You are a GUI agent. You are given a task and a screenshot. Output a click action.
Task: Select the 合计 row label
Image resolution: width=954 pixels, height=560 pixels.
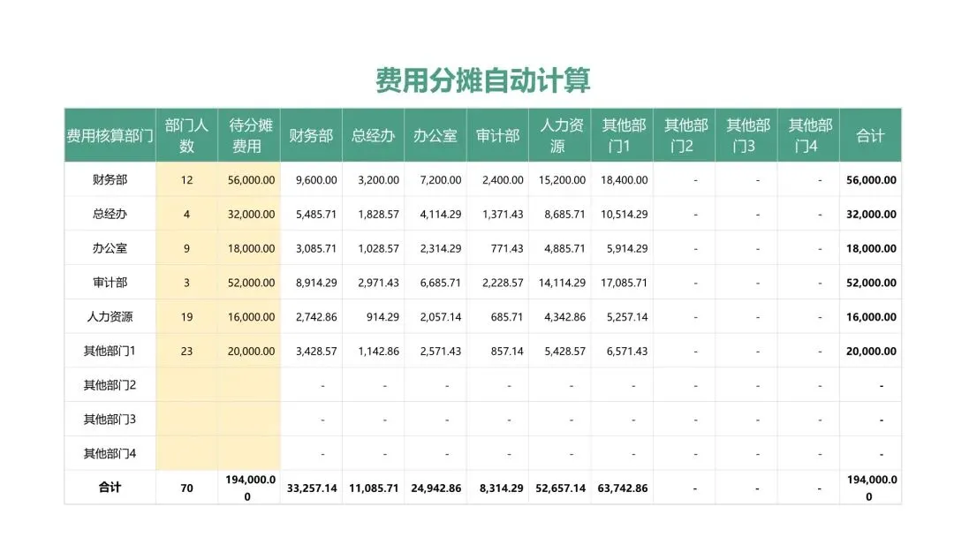click(x=110, y=487)
